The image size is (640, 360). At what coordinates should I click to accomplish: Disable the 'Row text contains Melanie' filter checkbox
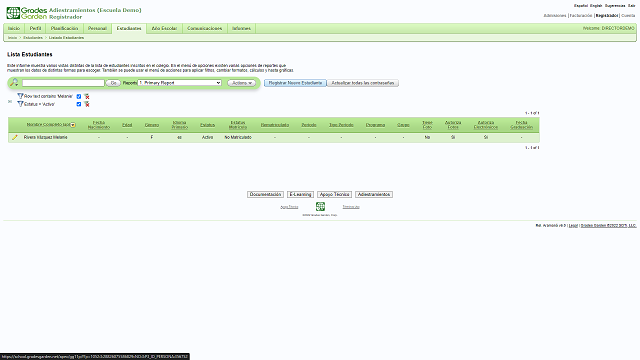click(x=79, y=96)
